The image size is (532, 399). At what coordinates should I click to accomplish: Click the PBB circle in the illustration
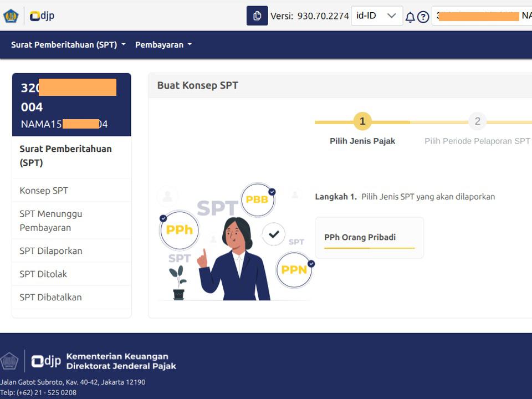pos(257,199)
